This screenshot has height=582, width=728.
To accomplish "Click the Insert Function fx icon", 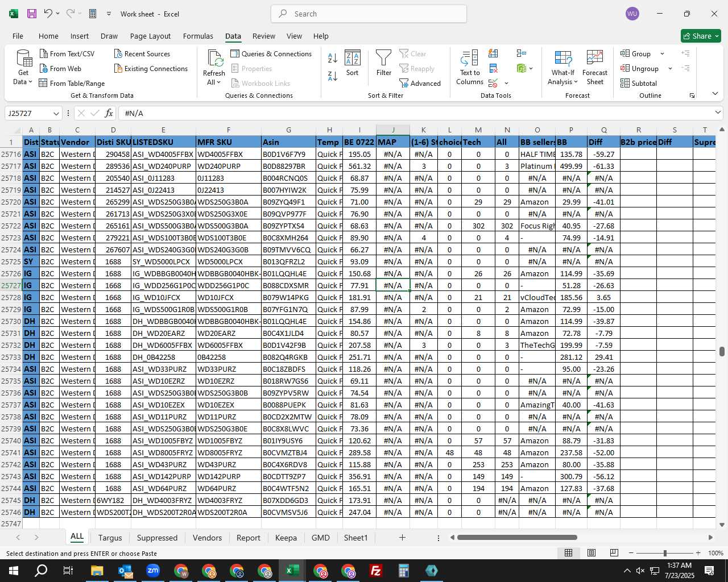I will [109, 113].
